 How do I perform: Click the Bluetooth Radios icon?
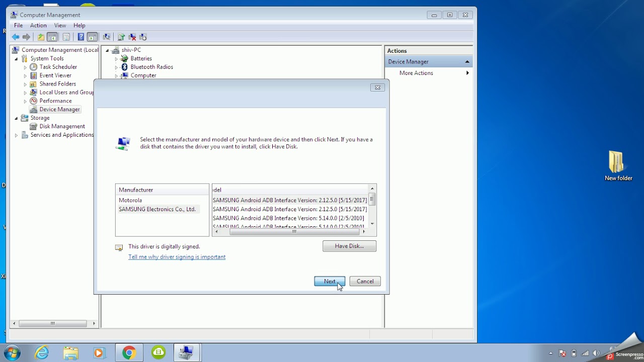point(125,67)
